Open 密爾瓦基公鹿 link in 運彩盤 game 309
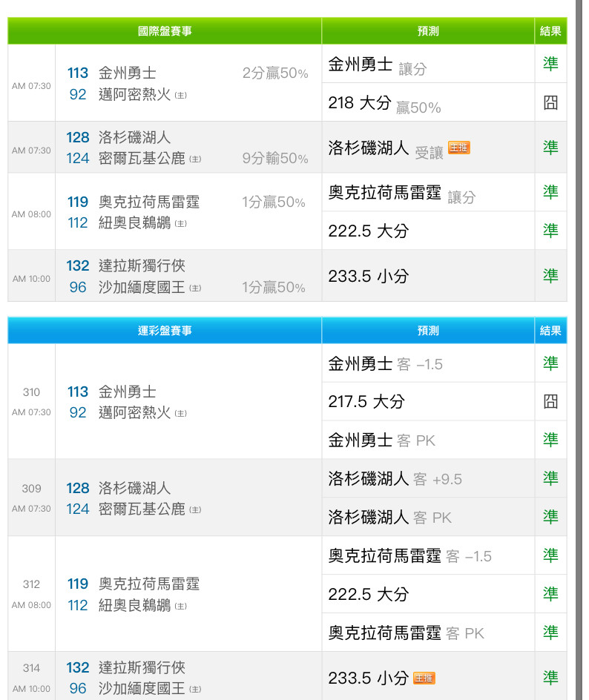The width and height of the screenshot is (589, 700). pyautogui.click(x=142, y=509)
